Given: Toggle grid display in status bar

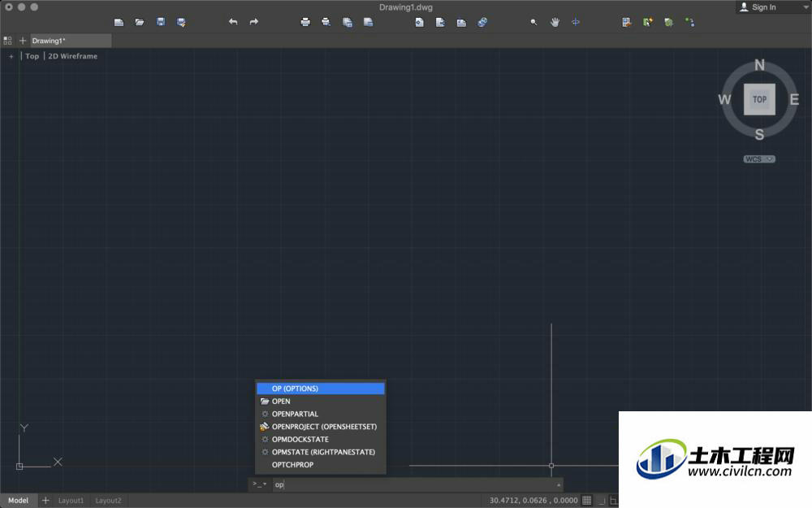Looking at the screenshot, I should coord(587,500).
